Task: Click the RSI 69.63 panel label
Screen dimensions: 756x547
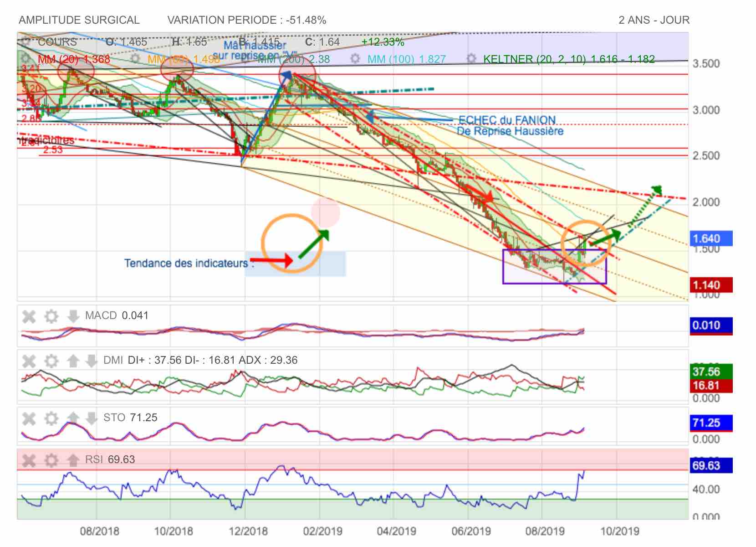Action: coord(110,459)
